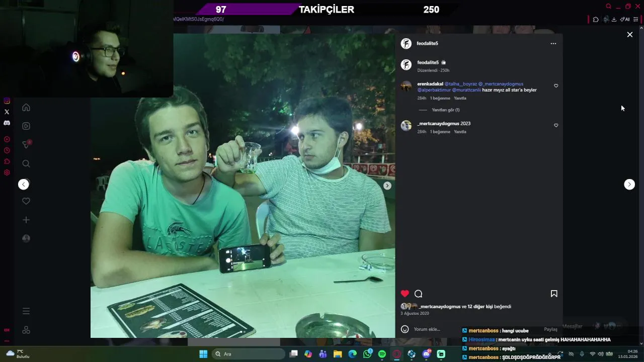Image resolution: width=644 pixels, height=362 pixels.
Task: Show next photo in carousel
Action: click(387, 186)
